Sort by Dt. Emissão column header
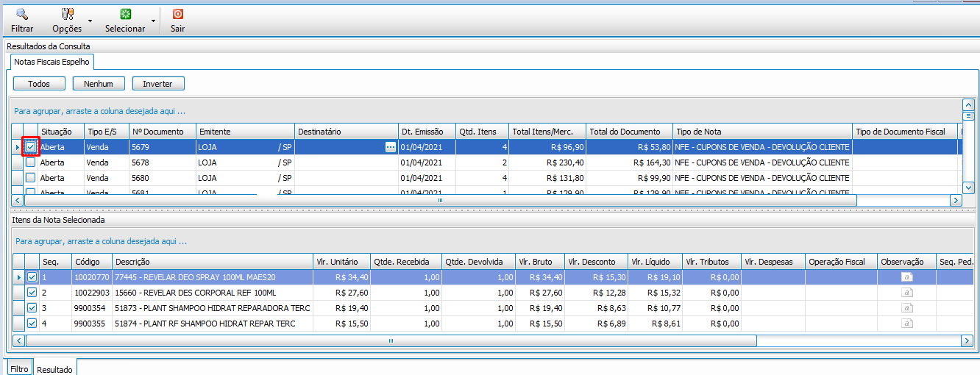The width and height of the screenshot is (980, 375). (x=427, y=132)
